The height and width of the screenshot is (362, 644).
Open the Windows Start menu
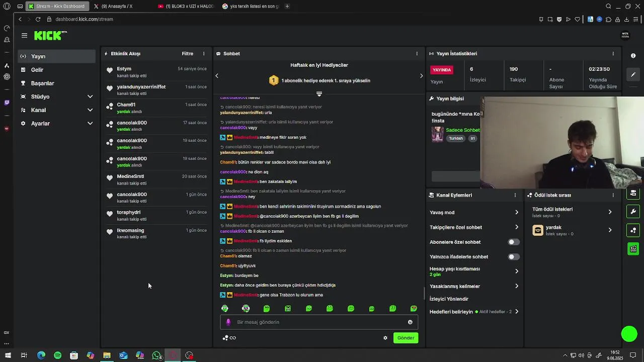8,355
